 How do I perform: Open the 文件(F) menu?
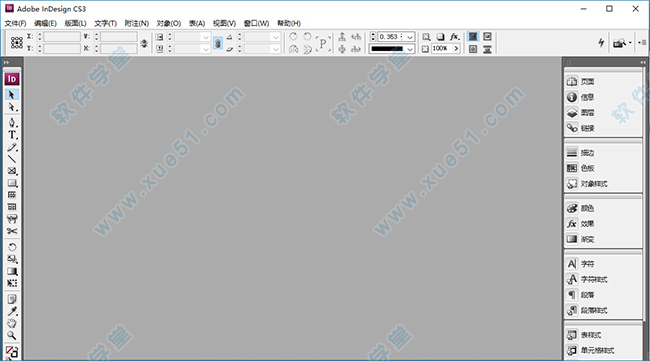15,23
